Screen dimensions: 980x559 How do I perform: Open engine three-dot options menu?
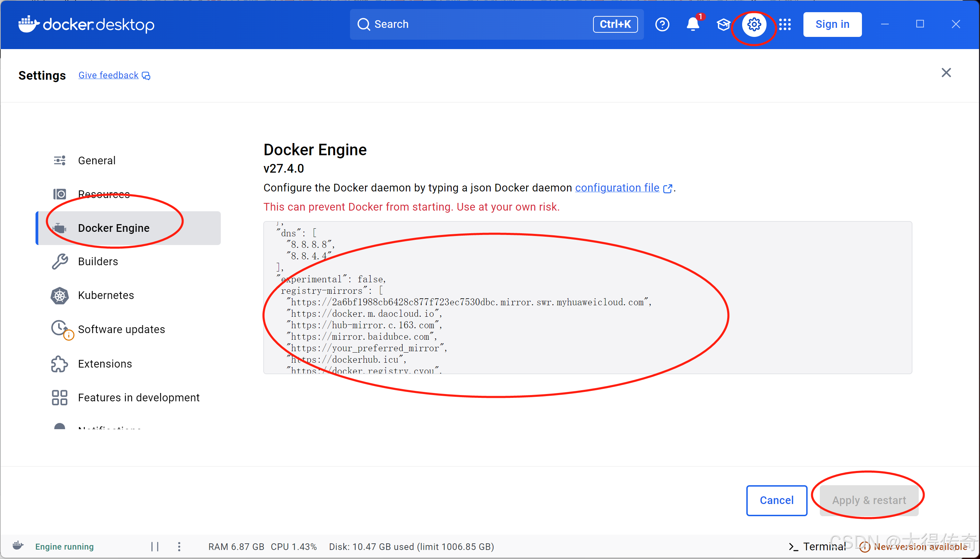pyautogui.click(x=179, y=546)
